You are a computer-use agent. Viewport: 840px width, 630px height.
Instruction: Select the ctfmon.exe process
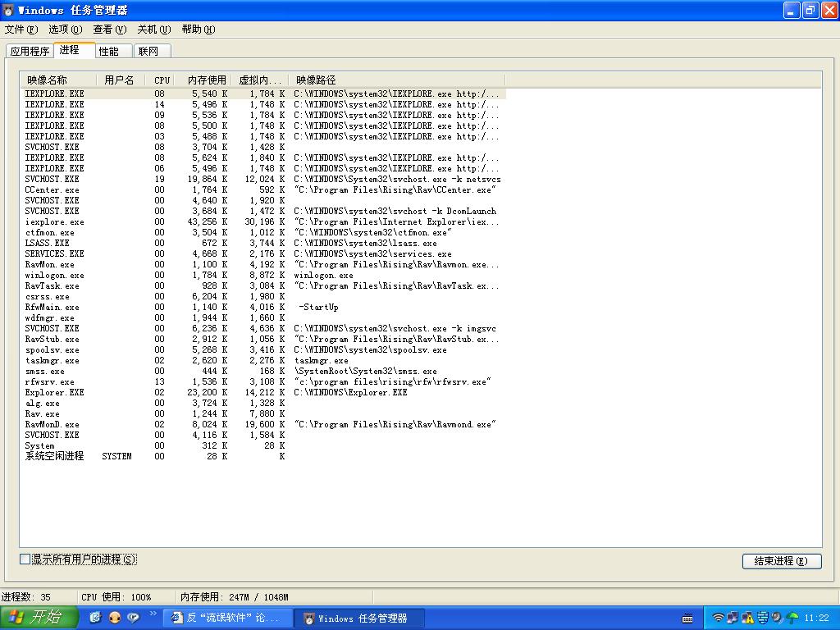(263, 232)
